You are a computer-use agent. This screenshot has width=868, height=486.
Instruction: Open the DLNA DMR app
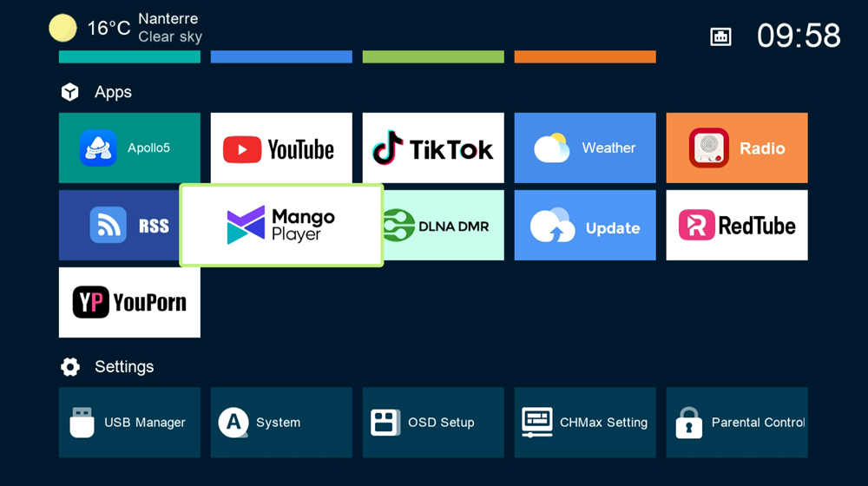click(444, 226)
